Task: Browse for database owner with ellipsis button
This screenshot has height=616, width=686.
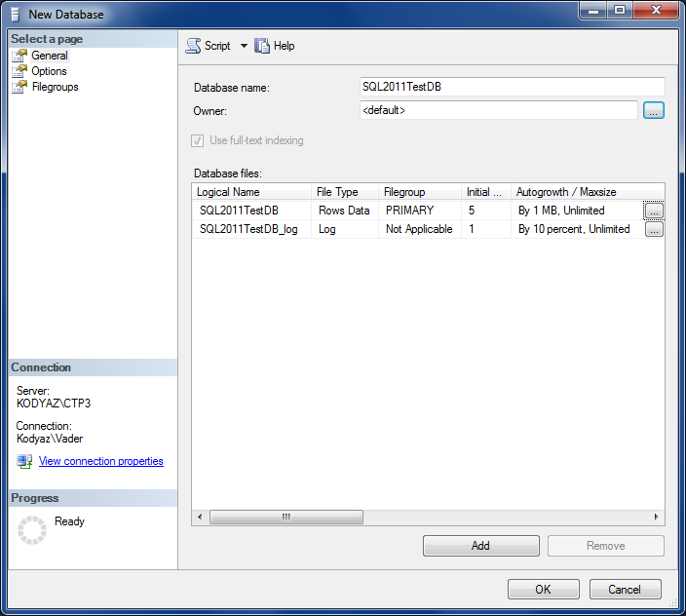Action: pyautogui.click(x=654, y=110)
